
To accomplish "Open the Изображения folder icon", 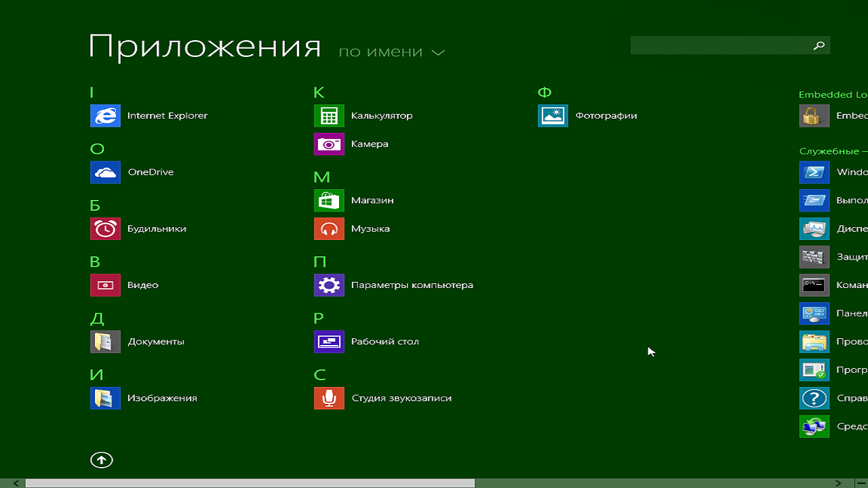I will (x=105, y=399).
